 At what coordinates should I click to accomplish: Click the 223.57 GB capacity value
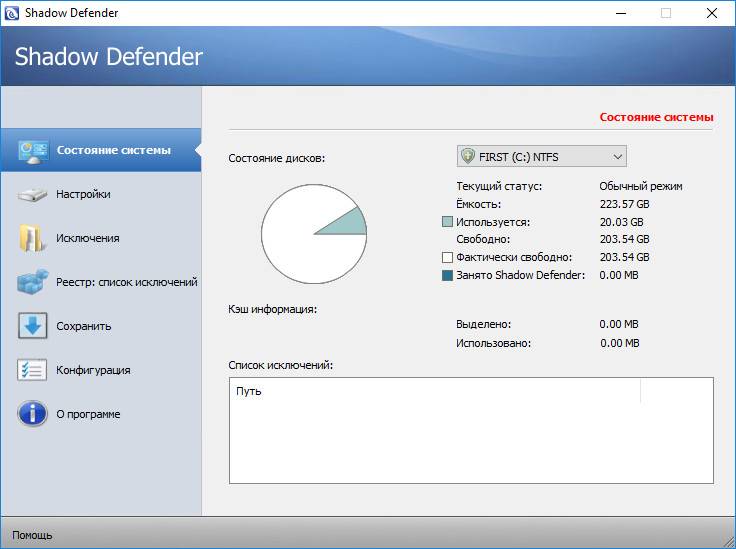624,204
